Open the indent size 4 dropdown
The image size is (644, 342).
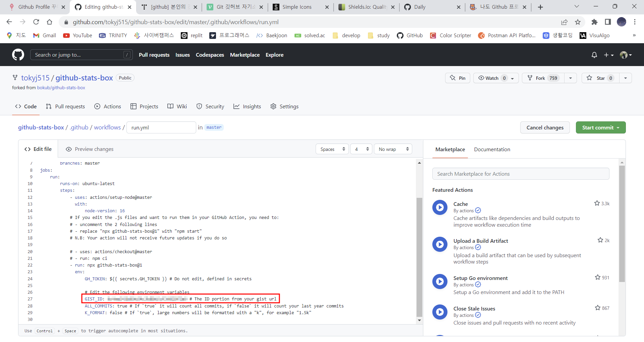[x=361, y=149]
